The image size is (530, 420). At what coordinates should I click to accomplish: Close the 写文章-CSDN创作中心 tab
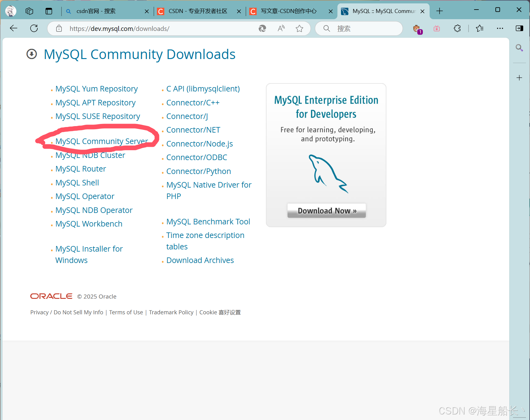tap(330, 11)
